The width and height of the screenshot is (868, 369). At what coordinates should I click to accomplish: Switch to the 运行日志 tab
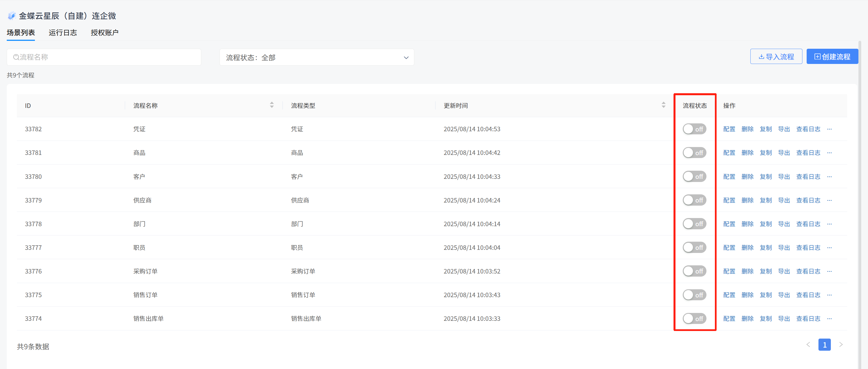pyautogui.click(x=63, y=33)
